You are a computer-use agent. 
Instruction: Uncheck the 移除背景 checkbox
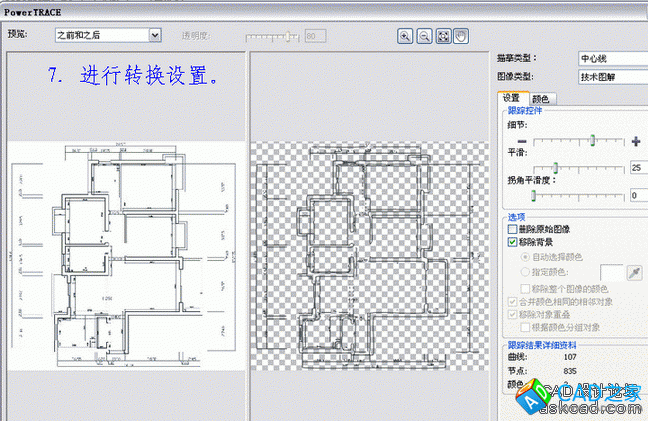click(x=512, y=242)
